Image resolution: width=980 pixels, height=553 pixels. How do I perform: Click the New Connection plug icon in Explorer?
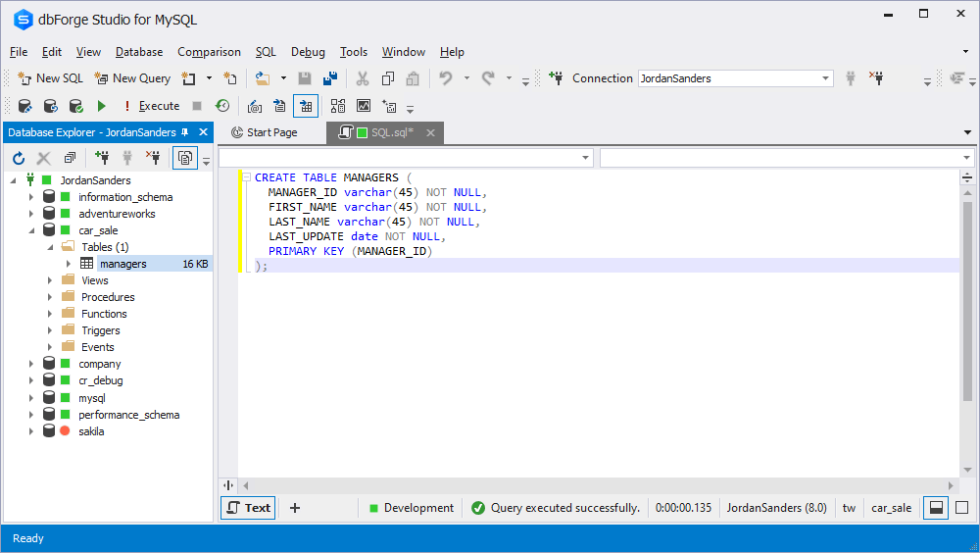101,158
